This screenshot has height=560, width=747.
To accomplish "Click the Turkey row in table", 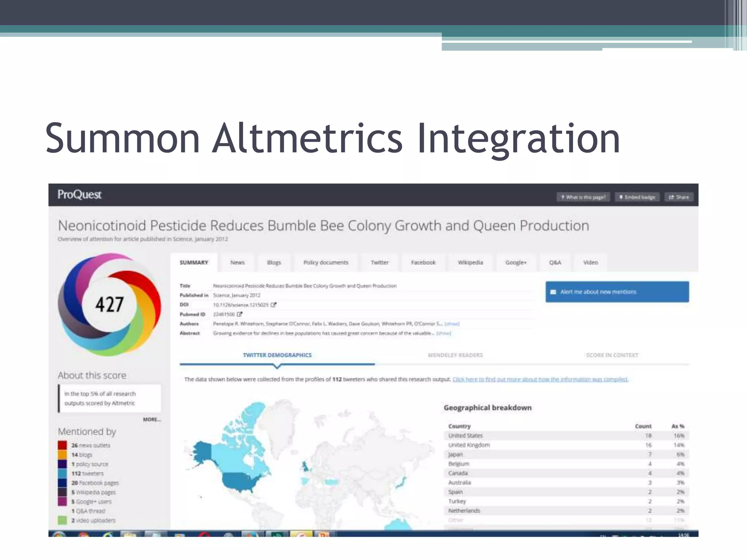I will pos(566,501).
